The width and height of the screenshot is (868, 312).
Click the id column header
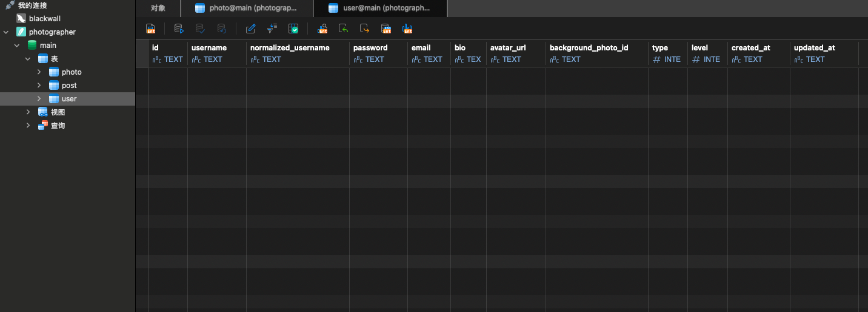(x=168, y=53)
